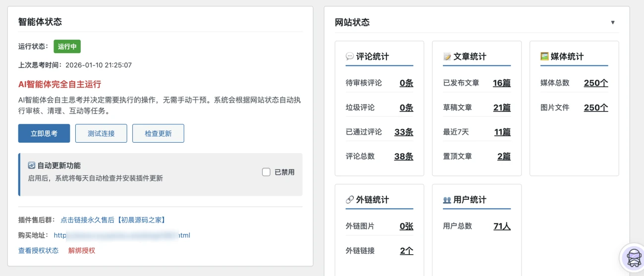Click the article statistics notepad icon

[447, 57]
